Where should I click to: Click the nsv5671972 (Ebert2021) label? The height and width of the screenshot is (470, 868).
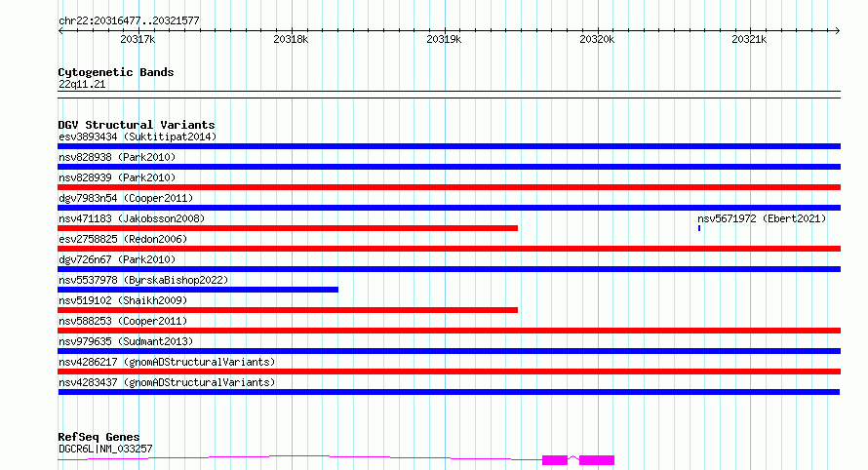click(762, 218)
